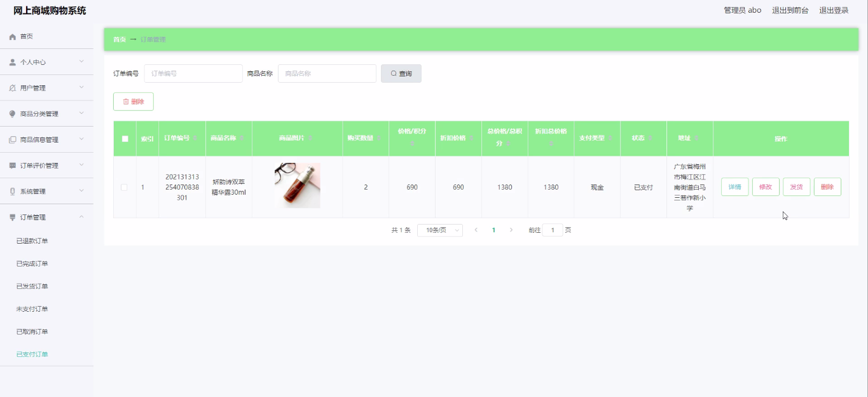Check the checkbox for order row 1
868x397 pixels.
click(x=124, y=187)
